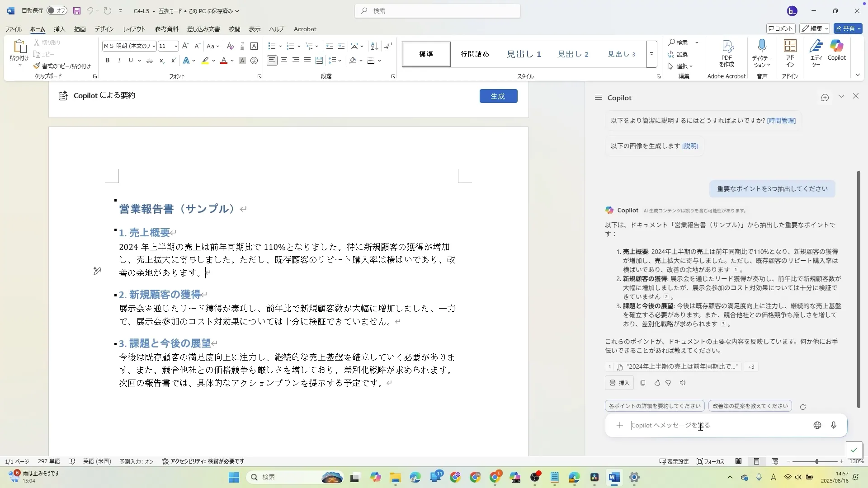
Task: Switch to the レイアウト tab
Action: pos(134,29)
